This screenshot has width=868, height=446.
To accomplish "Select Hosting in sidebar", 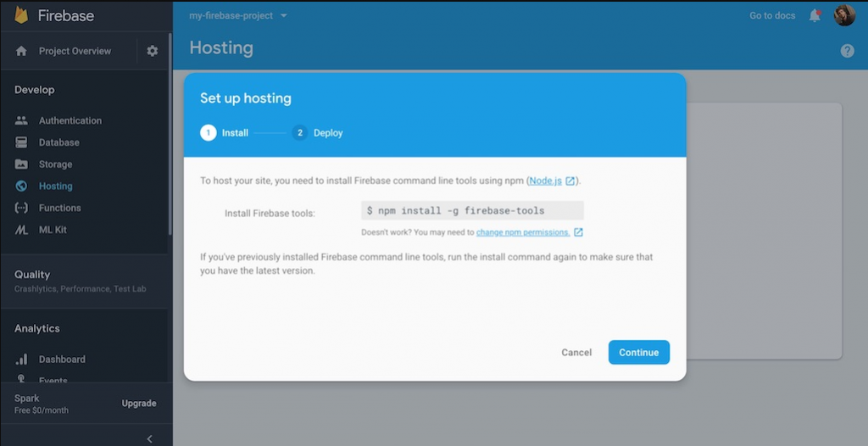I will point(55,187).
